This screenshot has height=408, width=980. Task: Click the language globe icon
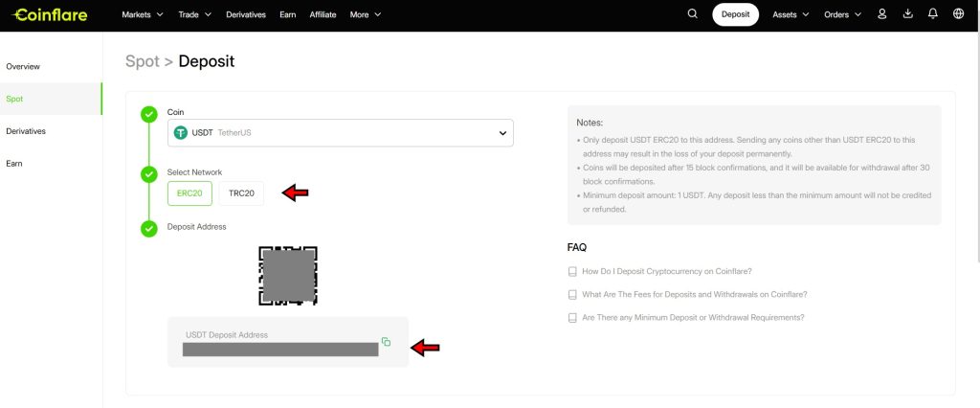tap(958, 14)
